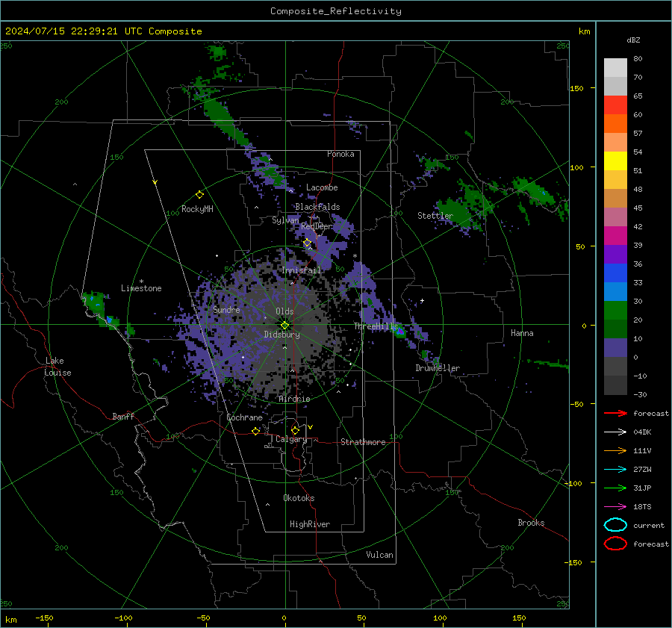Pick the indigo 0-10 dBZ swatch

click(x=615, y=348)
